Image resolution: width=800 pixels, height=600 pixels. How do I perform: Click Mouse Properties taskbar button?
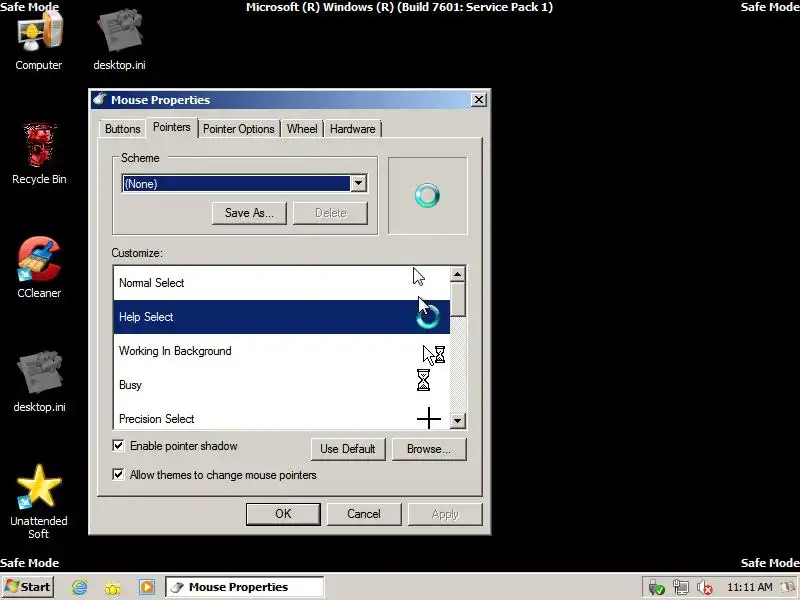244,587
